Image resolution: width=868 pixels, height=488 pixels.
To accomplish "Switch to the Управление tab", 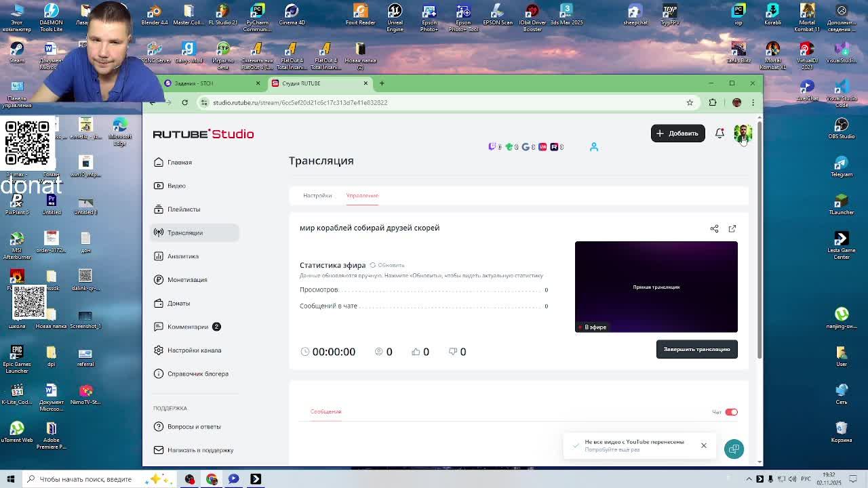I will coord(362,195).
